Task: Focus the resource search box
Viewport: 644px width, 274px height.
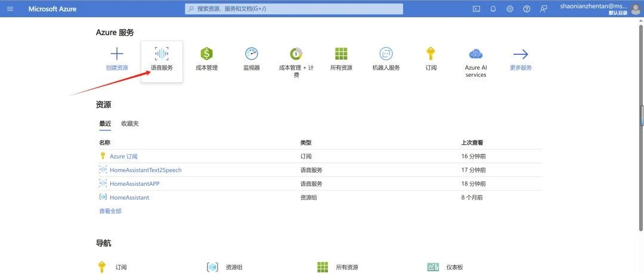Action: coord(293,8)
